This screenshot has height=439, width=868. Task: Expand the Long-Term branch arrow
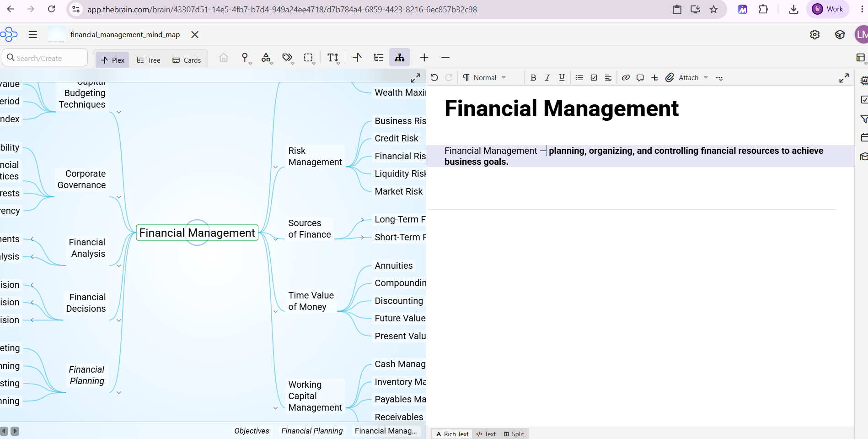point(362,220)
